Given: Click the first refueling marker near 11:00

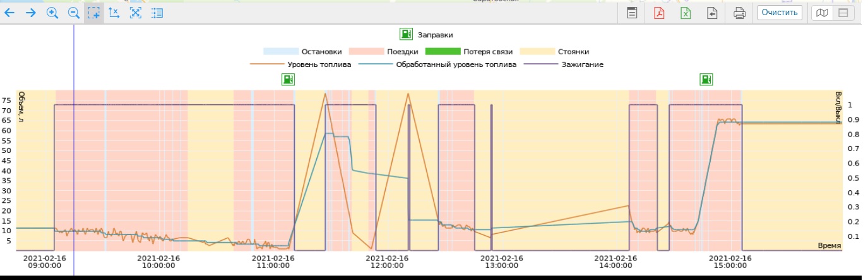Looking at the screenshot, I should click(288, 79).
